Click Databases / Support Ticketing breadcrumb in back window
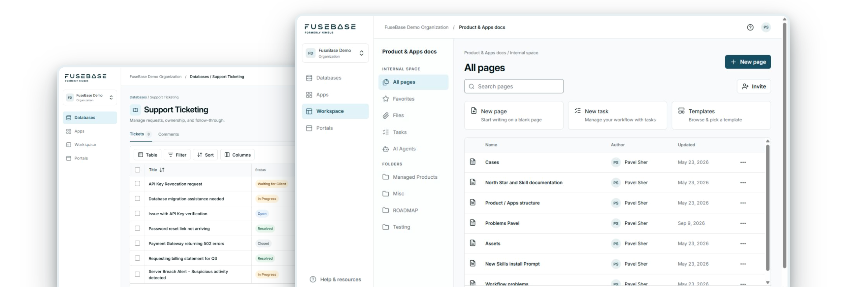 (x=217, y=77)
